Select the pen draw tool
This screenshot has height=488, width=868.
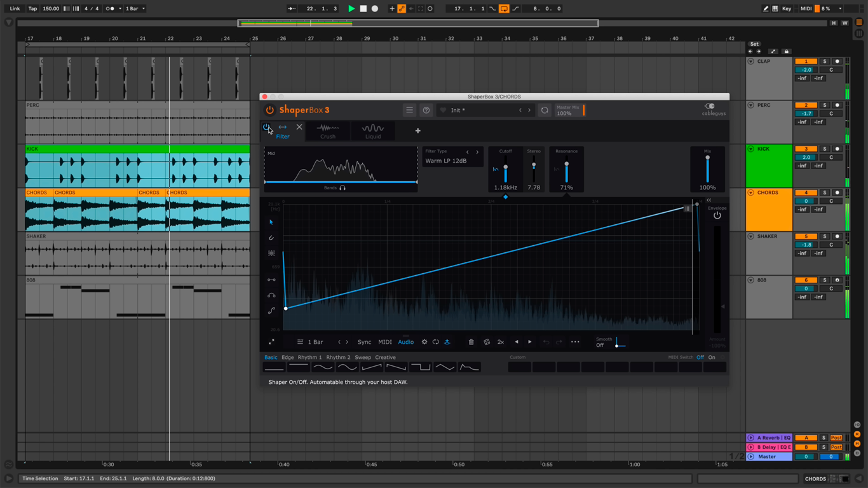point(271,238)
